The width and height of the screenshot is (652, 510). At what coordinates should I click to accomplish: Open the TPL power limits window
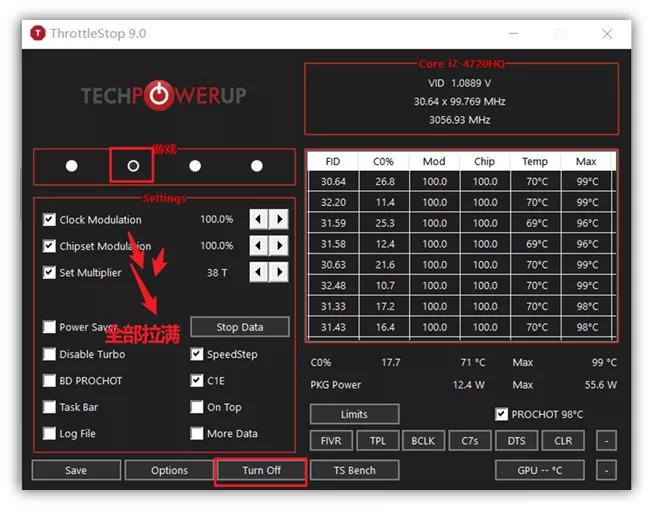tap(378, 441)
